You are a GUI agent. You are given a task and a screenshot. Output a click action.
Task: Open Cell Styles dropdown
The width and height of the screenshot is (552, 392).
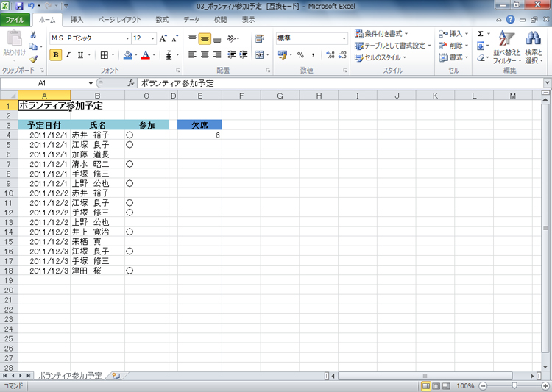point(381,57)
